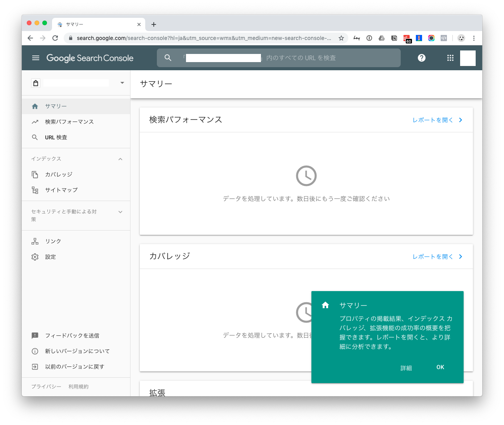Click the Google Search Console logo
The width and height of the screenshot is (504, 425).
click(x=90, y=58)
